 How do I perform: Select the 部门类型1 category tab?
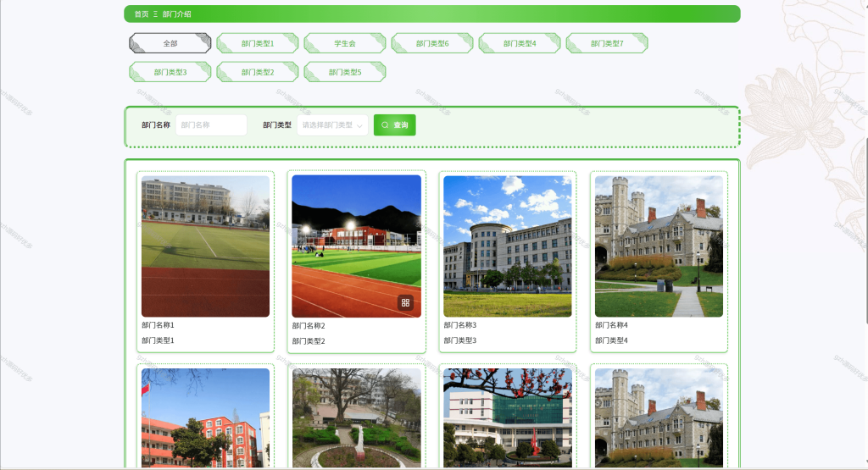[x=258, y=43]
